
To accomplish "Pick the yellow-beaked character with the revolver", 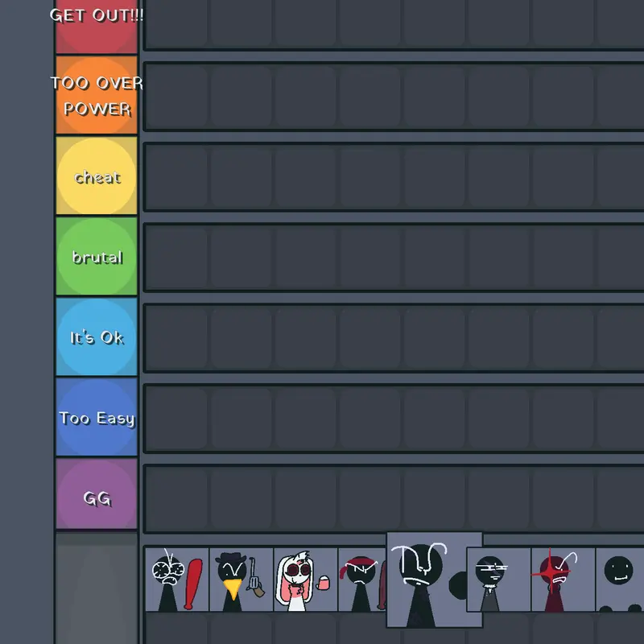I will tap(242, 580).
